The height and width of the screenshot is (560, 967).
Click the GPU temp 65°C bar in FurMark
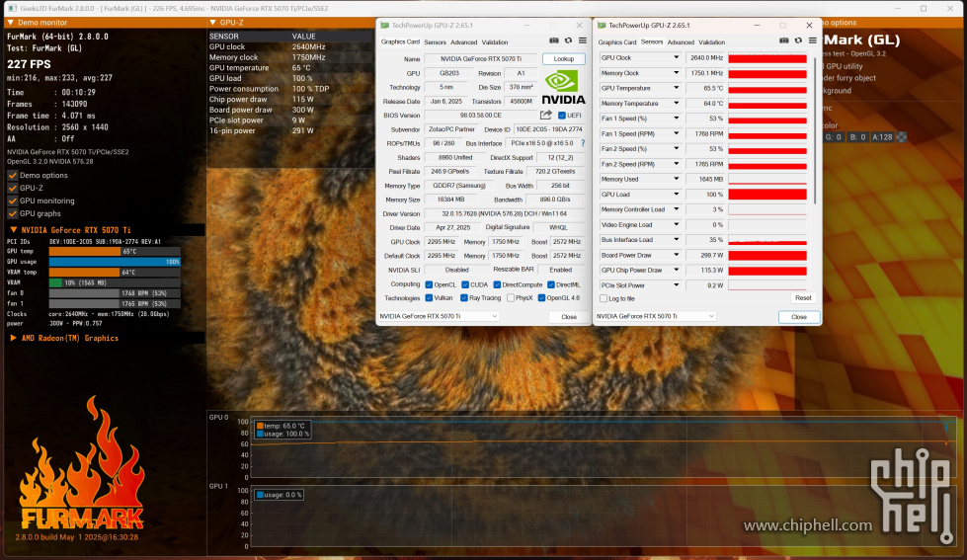[x=115, y=251]
